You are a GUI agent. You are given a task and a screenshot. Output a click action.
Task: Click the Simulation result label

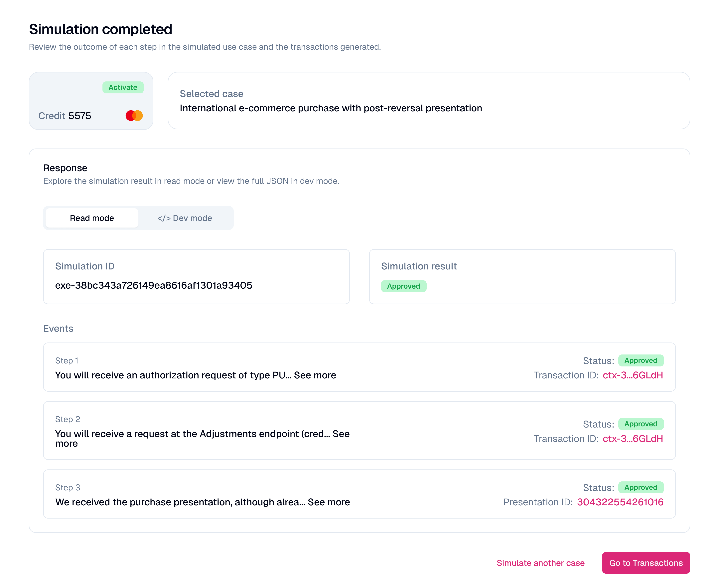coord(419,266)
